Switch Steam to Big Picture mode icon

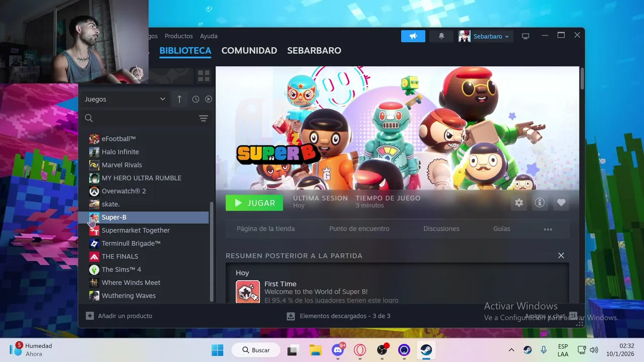[525, 36]
